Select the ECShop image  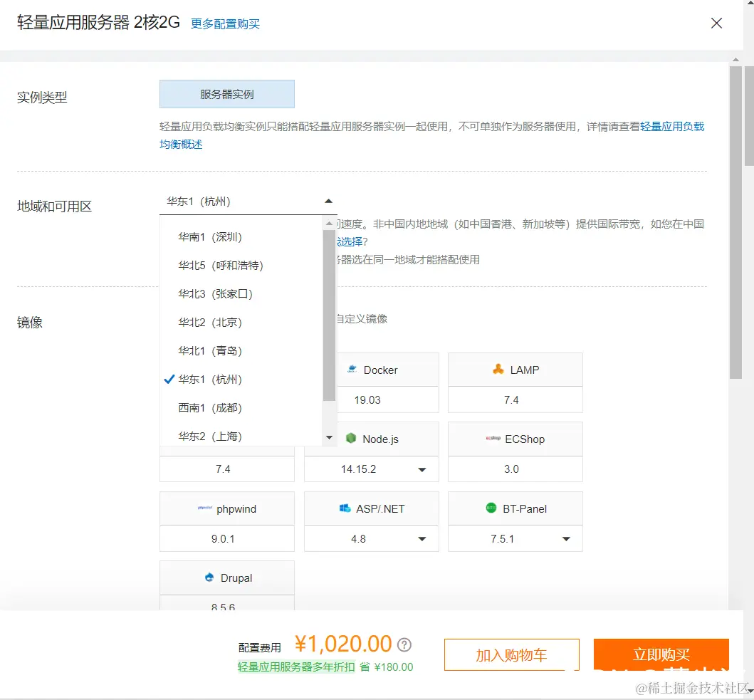pos(515,439)
